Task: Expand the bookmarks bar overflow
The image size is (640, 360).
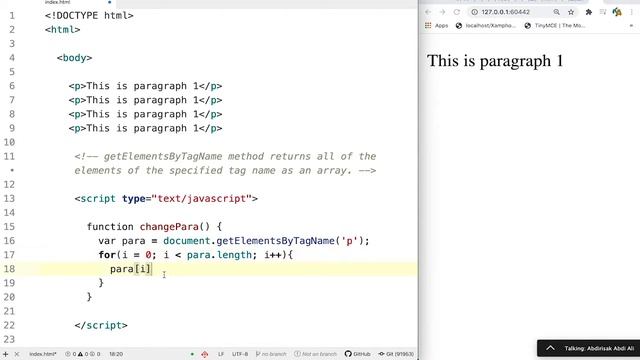Action: pyautogui.click(x=631, y=25)
